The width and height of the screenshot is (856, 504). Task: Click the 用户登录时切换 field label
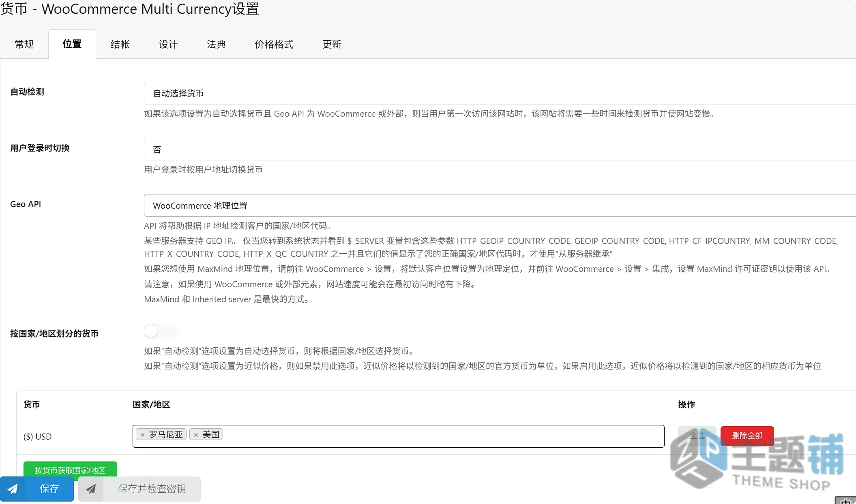(x=40, y=148)
